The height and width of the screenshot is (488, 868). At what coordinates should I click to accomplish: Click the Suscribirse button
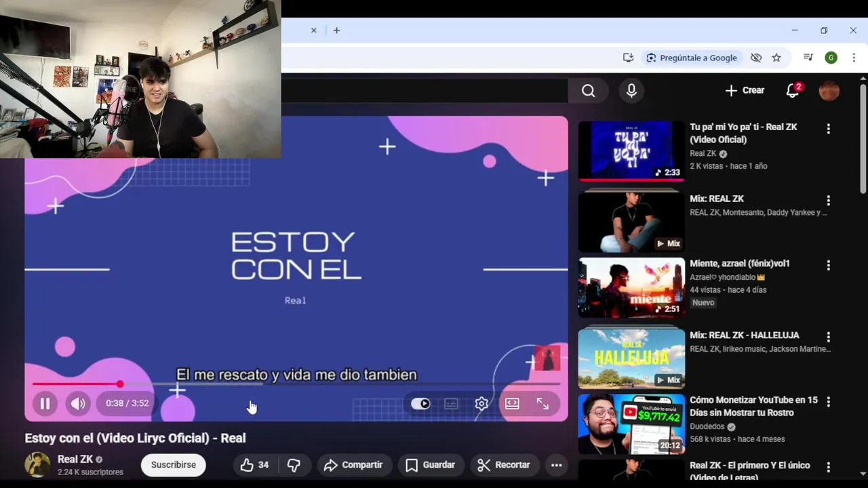[173, 465]
